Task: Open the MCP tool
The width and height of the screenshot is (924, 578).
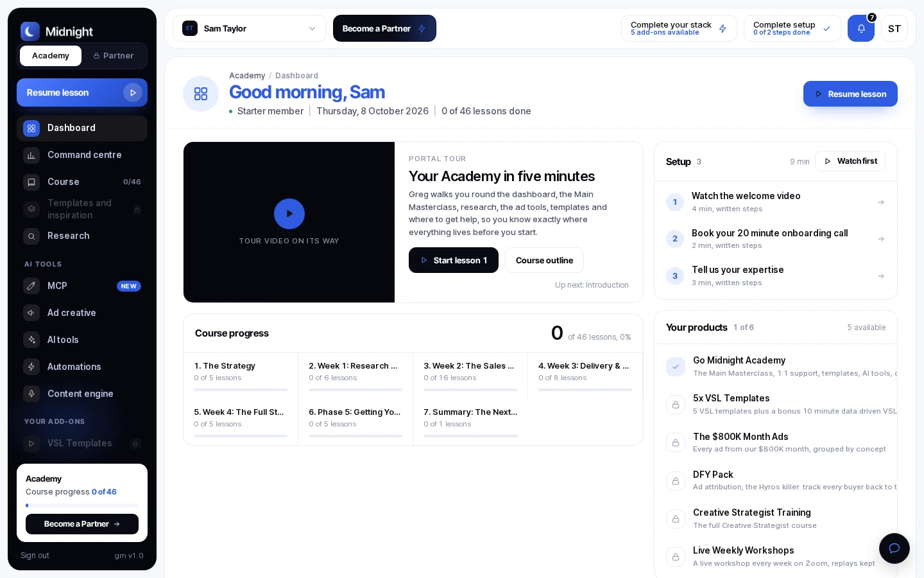Action: tap(82, 286)
